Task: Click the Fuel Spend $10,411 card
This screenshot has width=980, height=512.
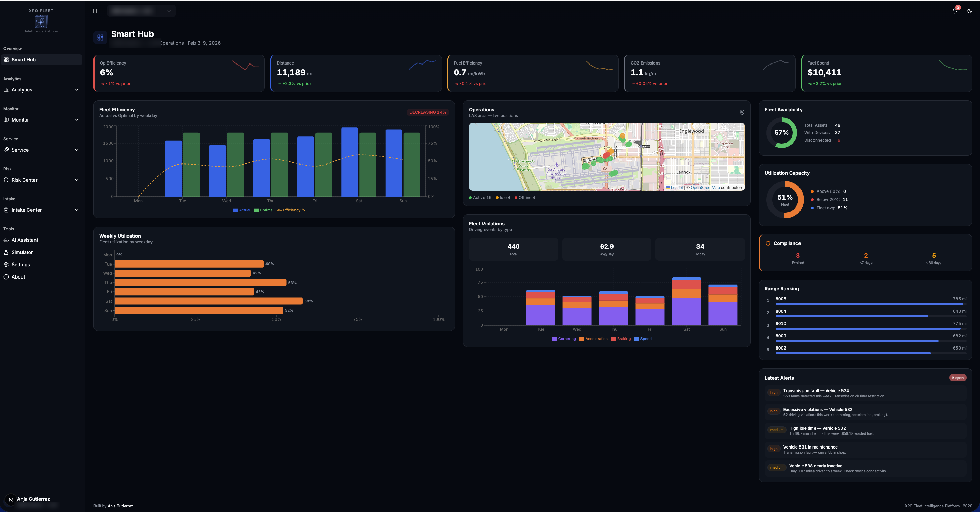Action: coord(887,73)
